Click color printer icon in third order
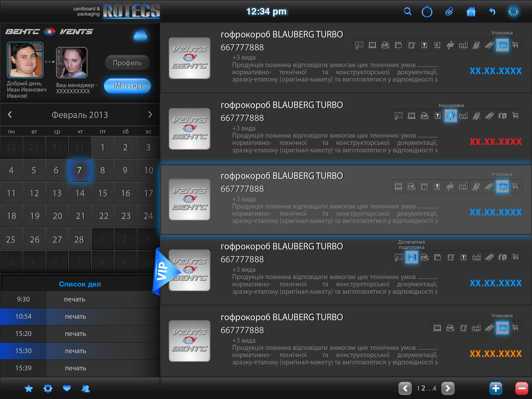The image size is (532, 399). 412,187
